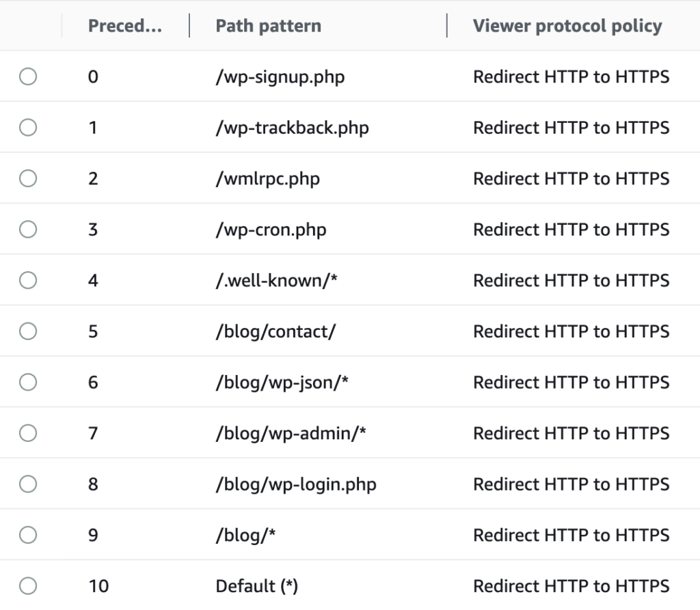Choose the /wmlrpc.php behavior radio button
Image resolution: width=700 pixels, height=610 pixels.
click(28, 178)
